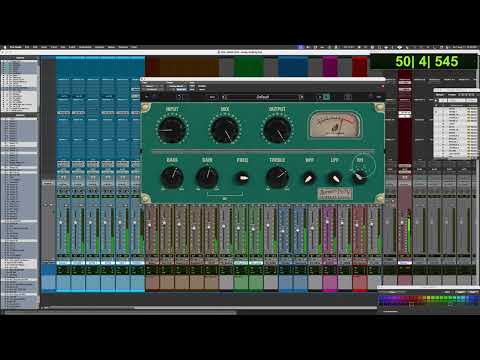480x360 pixels.
Task: Select previous preset arrow beside Default
Action: coord(224,97)
